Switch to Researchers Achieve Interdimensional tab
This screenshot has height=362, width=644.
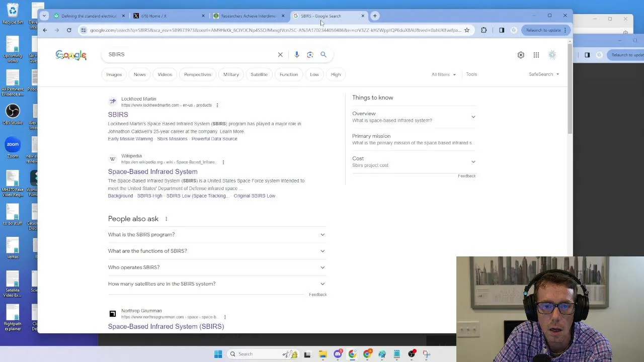[x=249, y=16]
